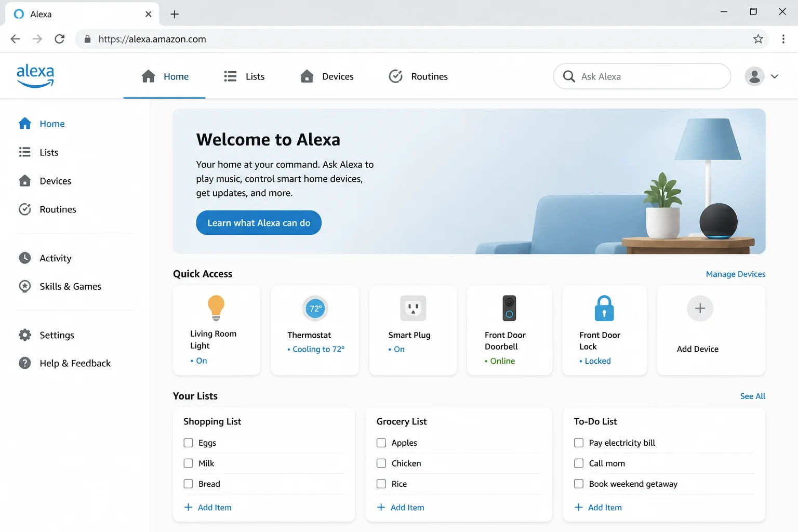The width and height of the screenshot is (798, 532).
Task: Bookmark this page with star icon
Action: [758, 39]
